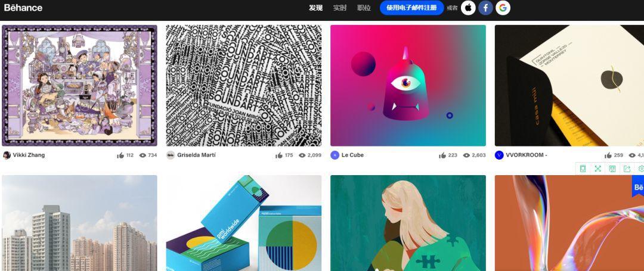This screenshot has height=271, width=644.
Task: Click the green mobile device icon
Action: (583, 169)
